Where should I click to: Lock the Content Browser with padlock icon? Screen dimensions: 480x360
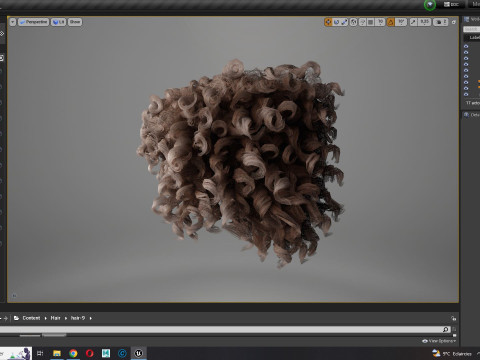[x=453, y=318]
